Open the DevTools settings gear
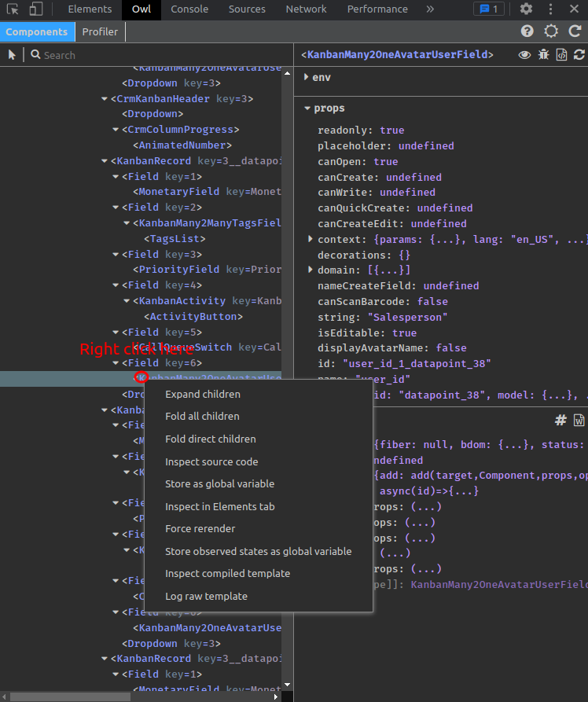 point(526,9)
